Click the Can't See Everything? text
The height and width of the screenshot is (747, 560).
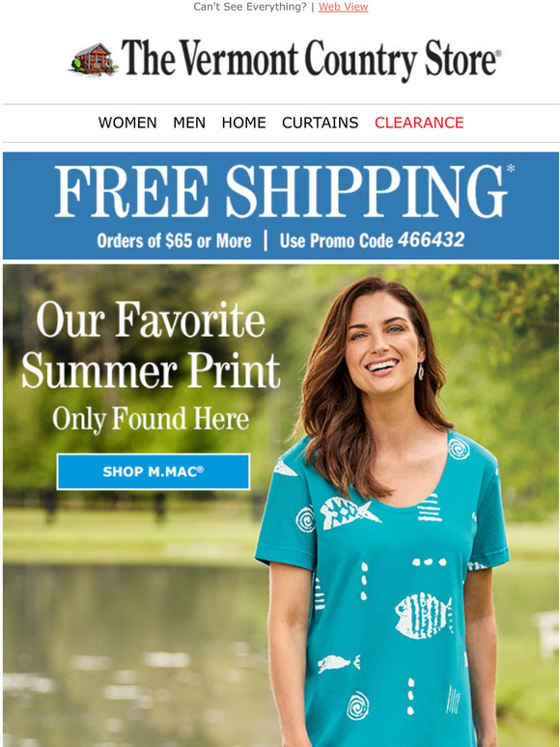coord(250,7)
